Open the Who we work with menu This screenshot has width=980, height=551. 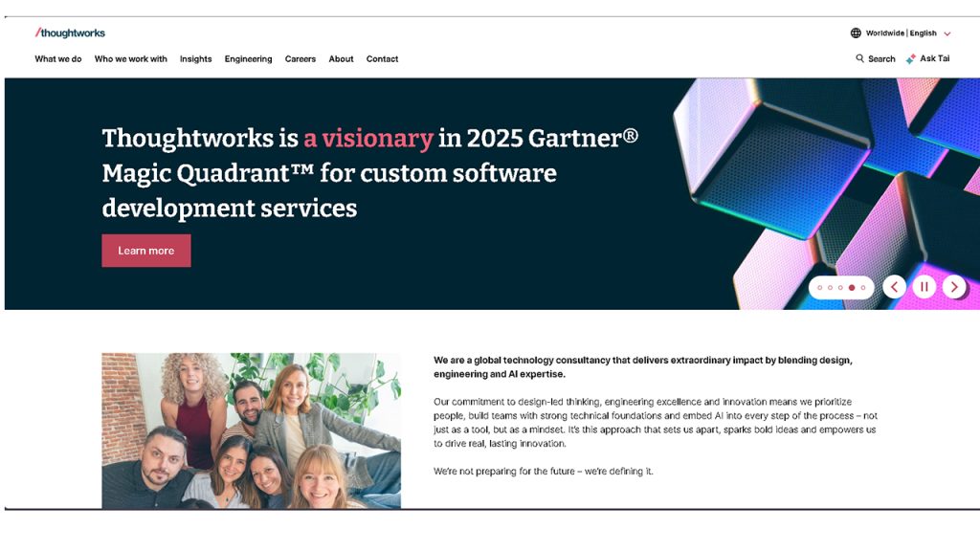click(x=131, y=58)
